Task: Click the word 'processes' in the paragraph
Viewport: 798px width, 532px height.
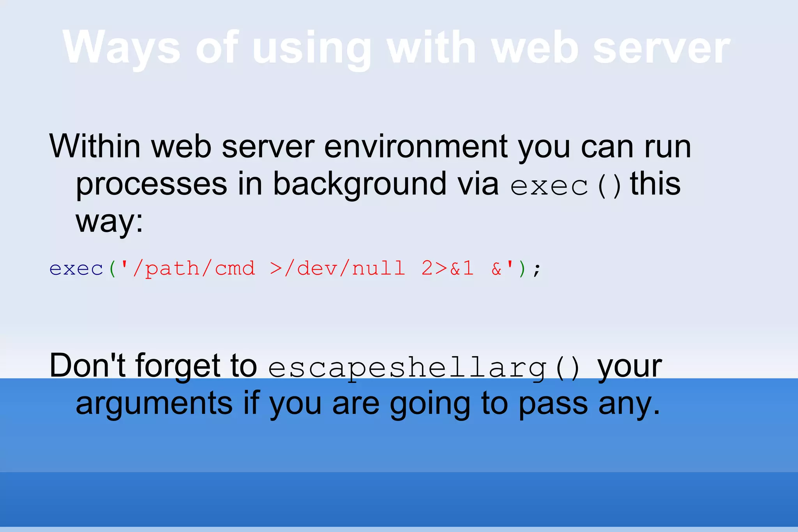Action: [x=151, y=184]
